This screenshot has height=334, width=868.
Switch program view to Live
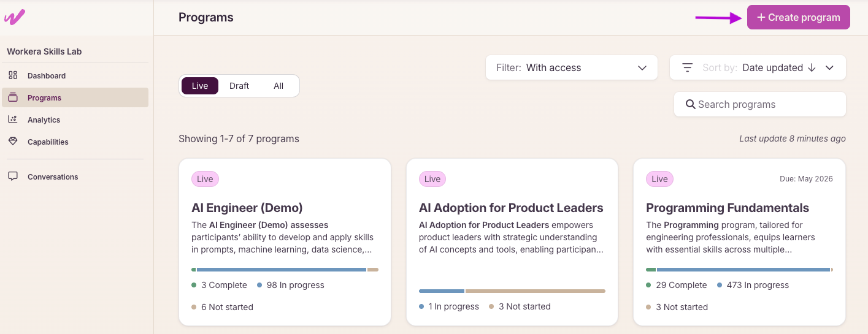(200, 86)
